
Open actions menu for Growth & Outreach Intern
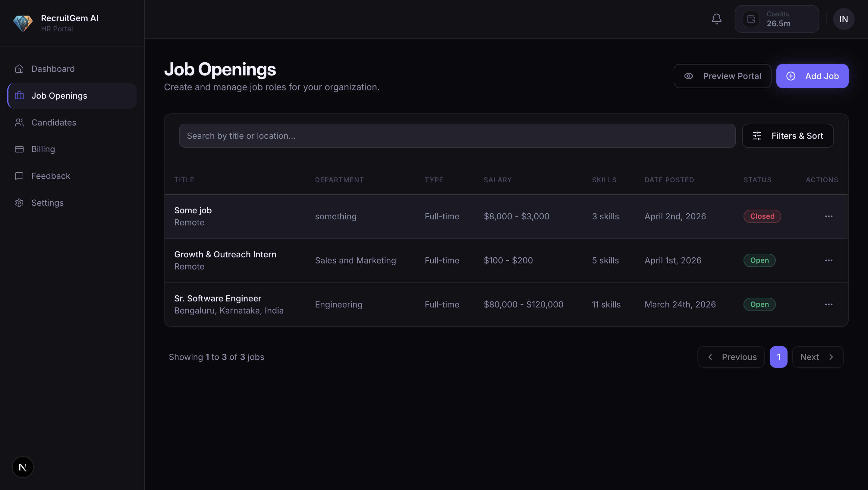(x=829, y=260)
